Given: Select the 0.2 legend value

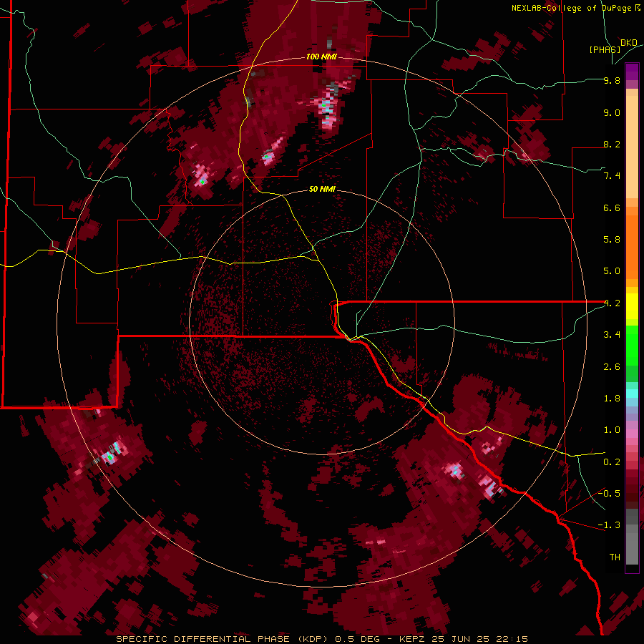Looking at the screenshot, I should coord(612,462).
